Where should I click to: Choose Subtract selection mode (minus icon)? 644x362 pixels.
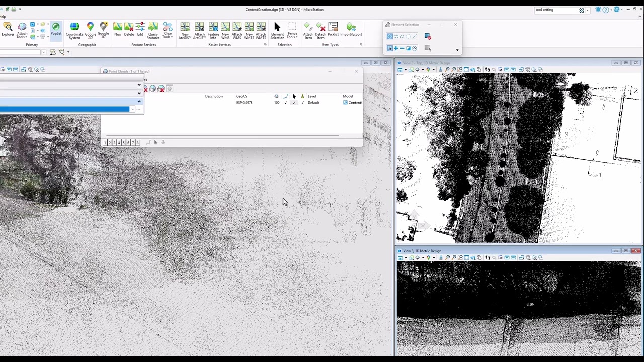pos(402,48)
